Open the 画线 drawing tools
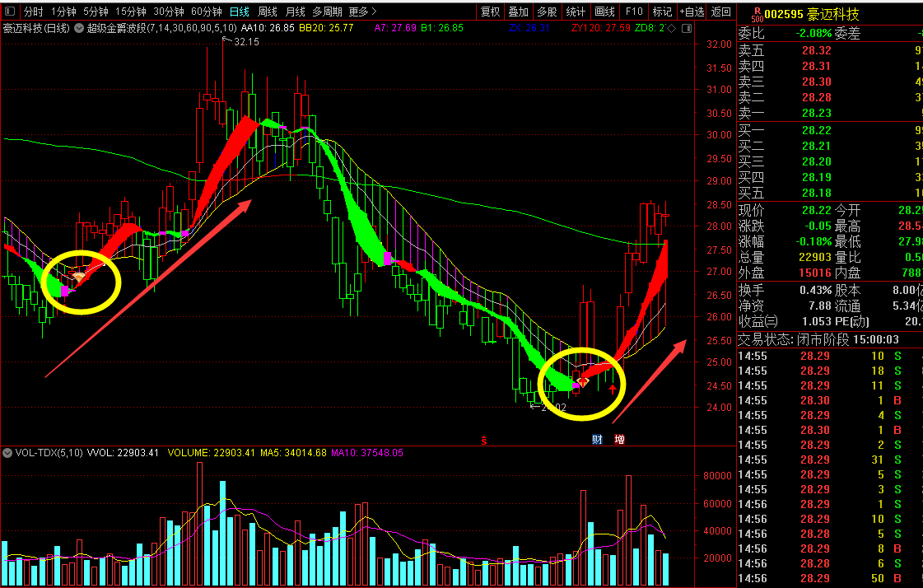 (x=604, y=12)
